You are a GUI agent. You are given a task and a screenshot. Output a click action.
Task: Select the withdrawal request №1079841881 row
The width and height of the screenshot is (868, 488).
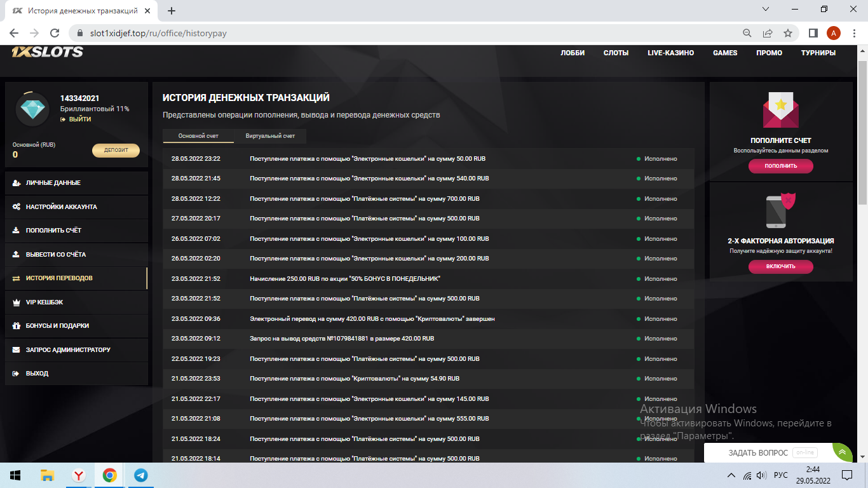click(428, 339)
